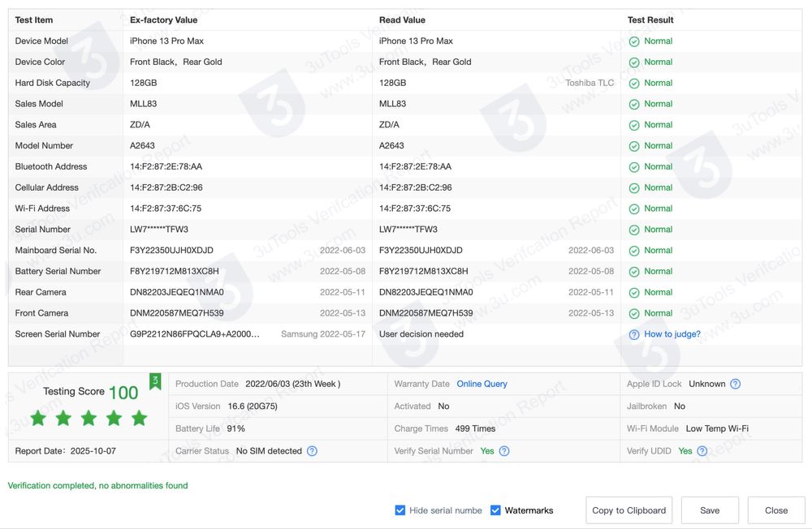
Task: Click the iOS Version 16.6 (20G75) value
Action: [x=253, y=406]
